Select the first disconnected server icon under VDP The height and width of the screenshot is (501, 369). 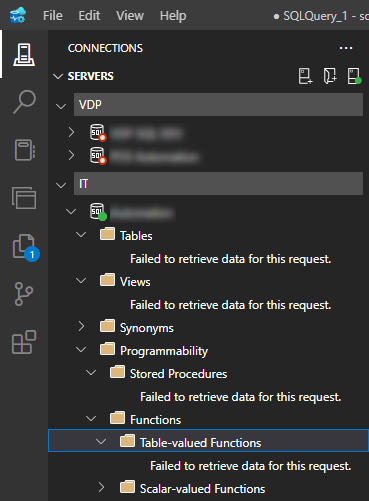pyautogui.click(x=98, y=133)
